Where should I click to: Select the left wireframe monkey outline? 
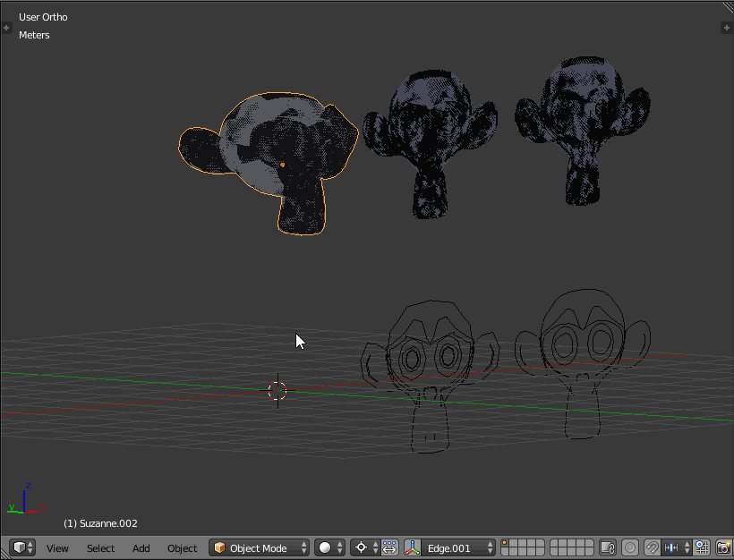(430, 377)
